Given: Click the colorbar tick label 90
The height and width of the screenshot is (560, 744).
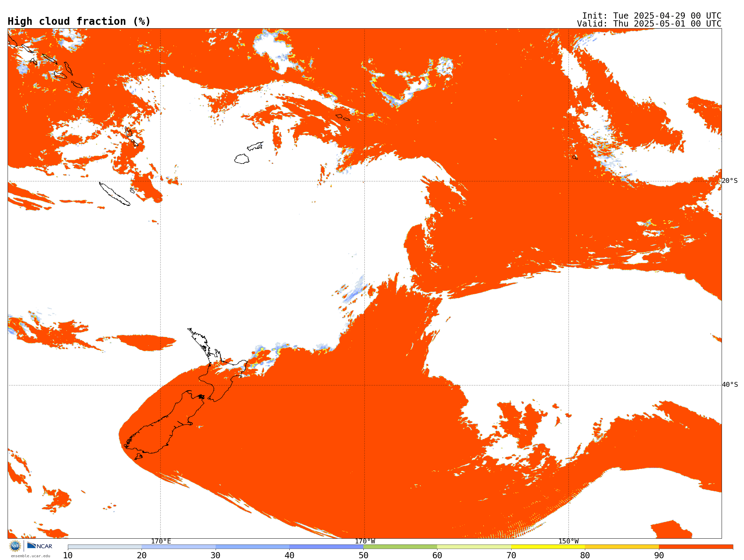Looking at the screenshot, I should click(x=659, y=555).
